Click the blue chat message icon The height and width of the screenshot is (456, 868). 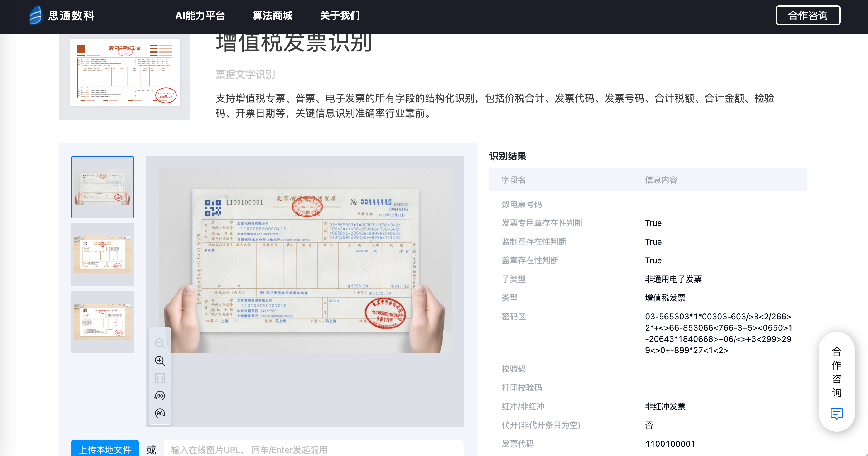[x=836, y=413]
